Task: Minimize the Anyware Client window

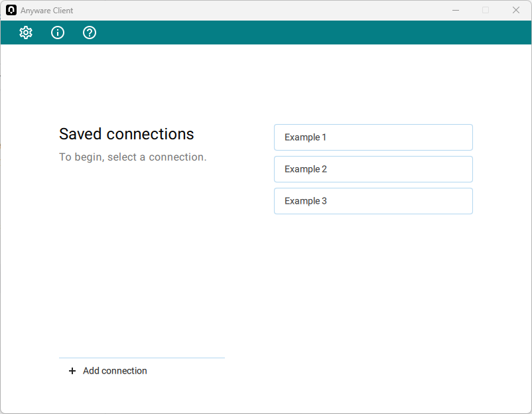Action: coord(456,10)
